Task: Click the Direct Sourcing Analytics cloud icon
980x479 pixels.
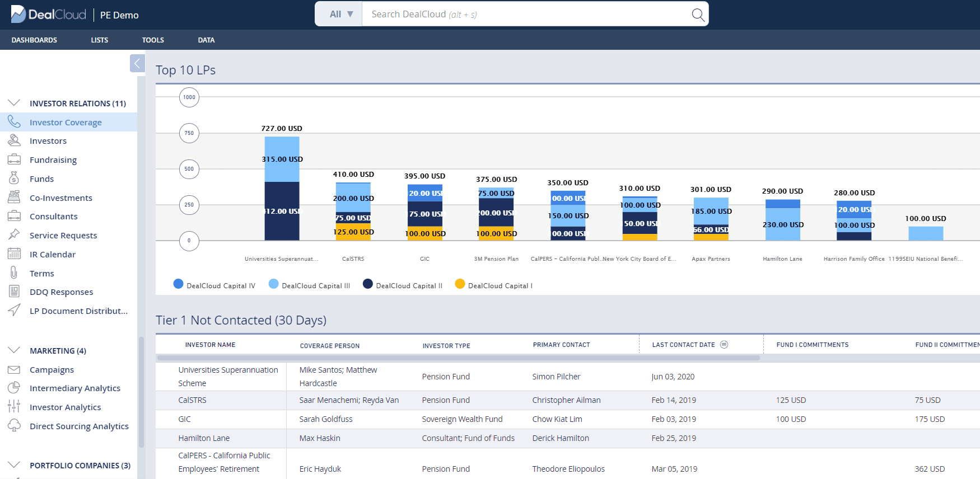Action: tap(14, 426)
